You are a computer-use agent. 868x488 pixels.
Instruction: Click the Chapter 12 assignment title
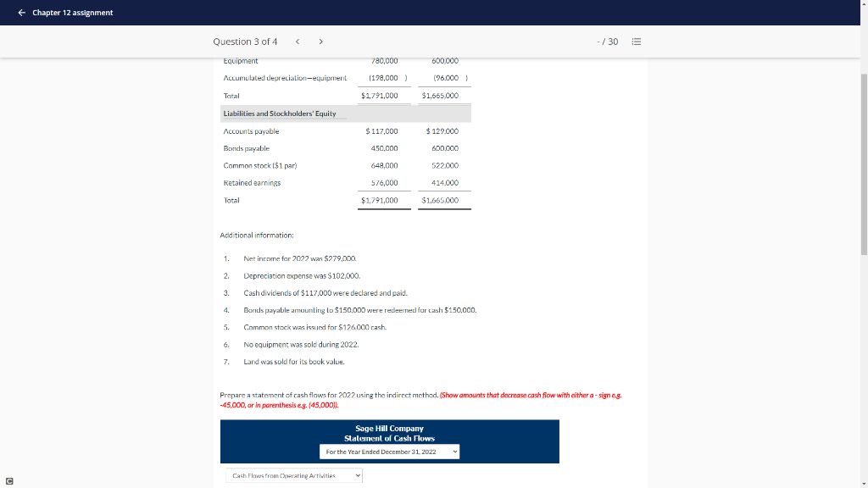72,13
